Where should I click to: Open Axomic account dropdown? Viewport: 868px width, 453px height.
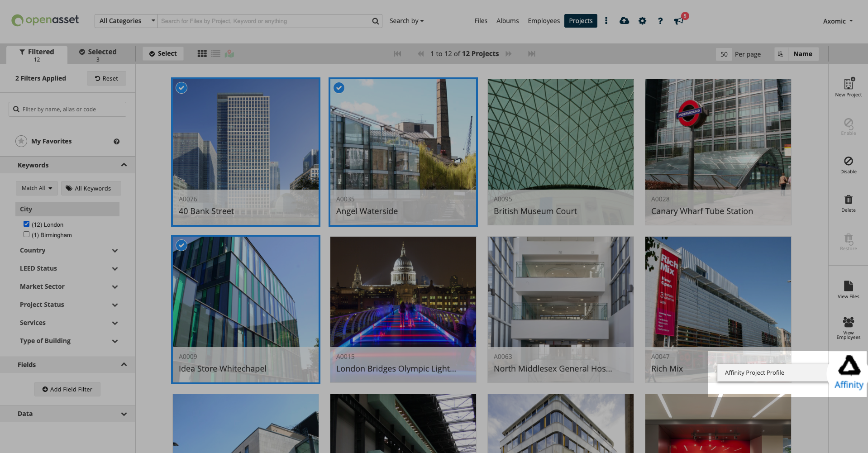(838, 21)
